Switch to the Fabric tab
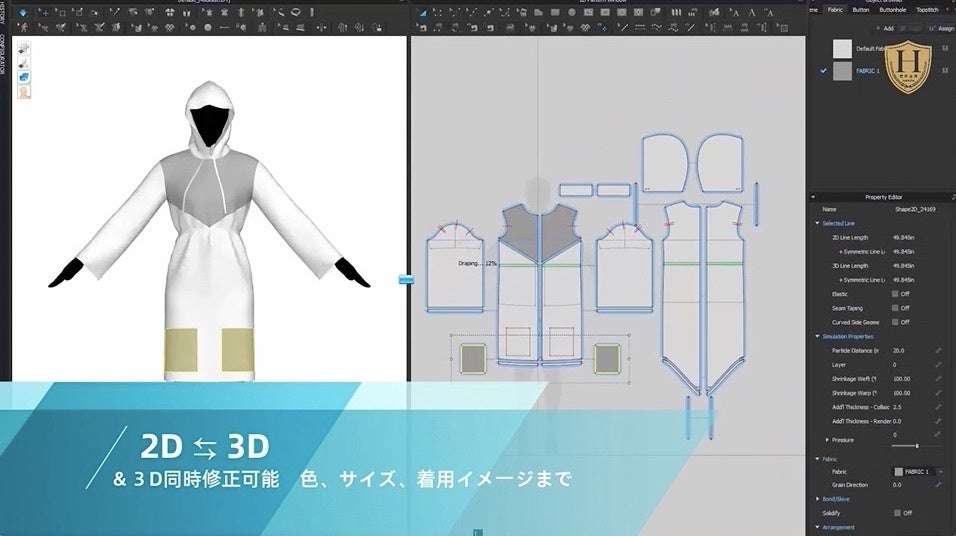956x536 pixels. (835, 10)
